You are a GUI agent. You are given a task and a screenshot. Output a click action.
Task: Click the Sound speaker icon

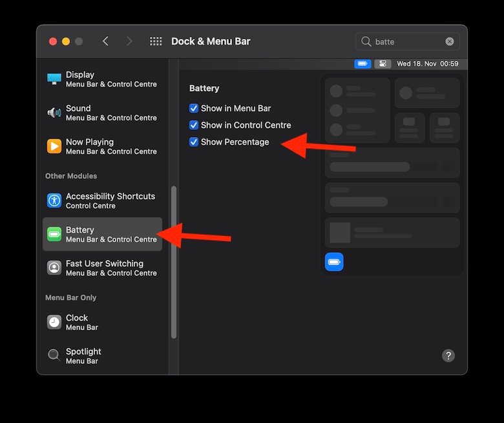click(54, 113)
